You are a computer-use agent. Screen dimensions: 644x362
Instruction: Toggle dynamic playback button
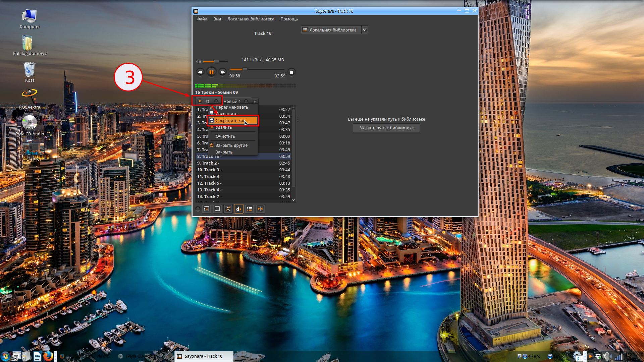point(239,209)
